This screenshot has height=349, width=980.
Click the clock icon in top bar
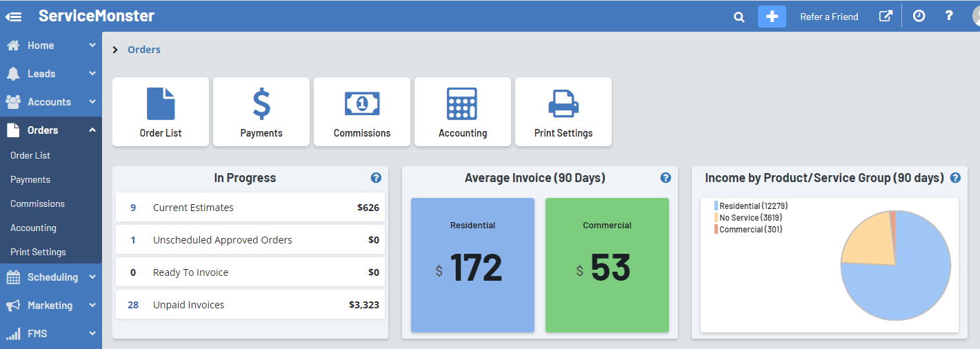919,16
